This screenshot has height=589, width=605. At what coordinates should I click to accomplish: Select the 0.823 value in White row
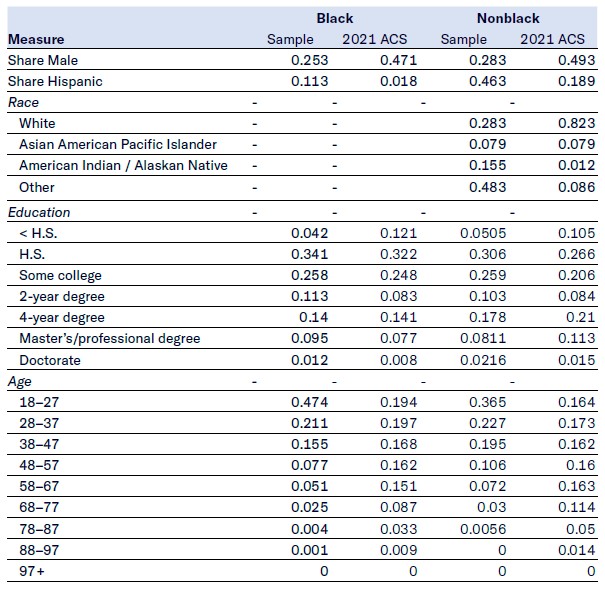pyautogui.click(x=567, y=123)
